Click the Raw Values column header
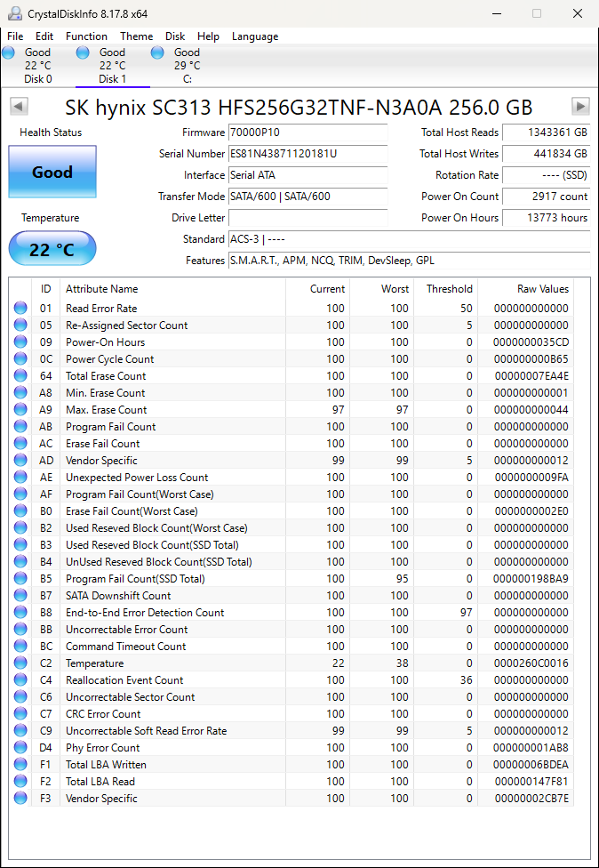This screenshot has width=599, height=868. tap(542, 289)
